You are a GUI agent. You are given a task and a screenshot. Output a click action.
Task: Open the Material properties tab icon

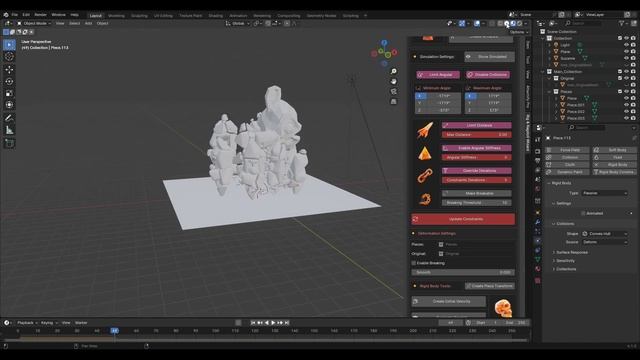(538, 269)
